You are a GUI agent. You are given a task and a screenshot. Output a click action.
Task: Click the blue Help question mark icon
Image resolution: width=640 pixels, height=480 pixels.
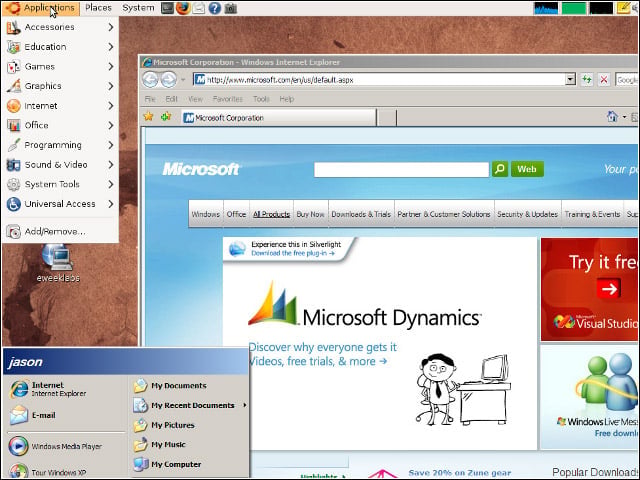(215, 8)
